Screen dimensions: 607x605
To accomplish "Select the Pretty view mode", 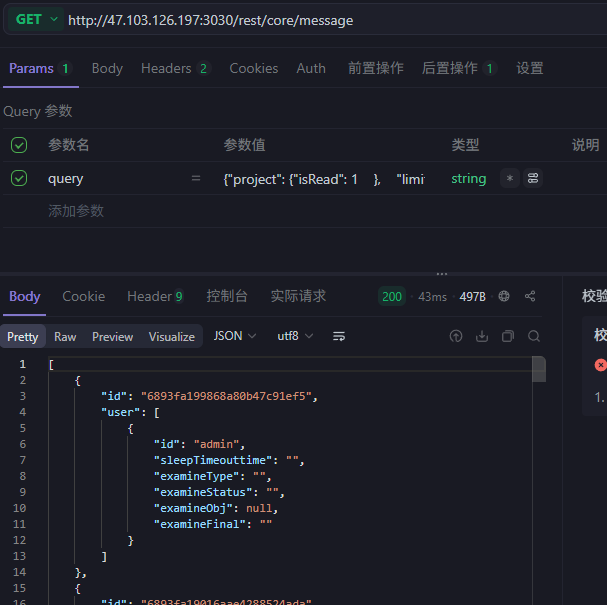I will coord(22,336).
